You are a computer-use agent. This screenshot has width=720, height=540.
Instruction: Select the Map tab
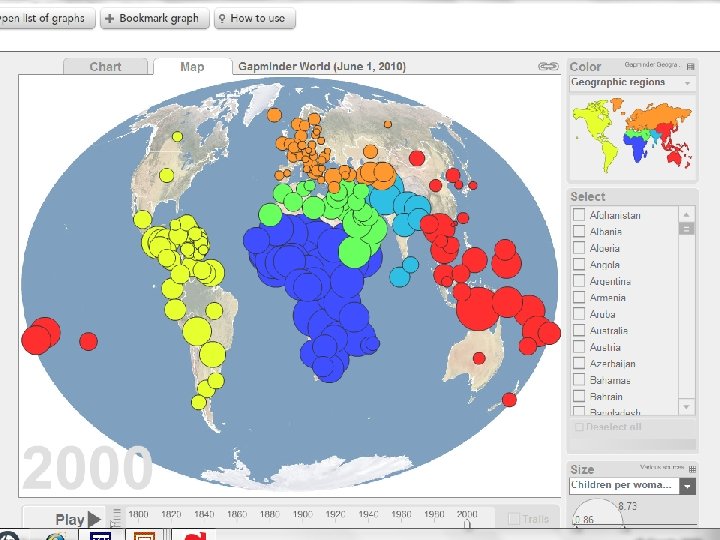[192, 67]
